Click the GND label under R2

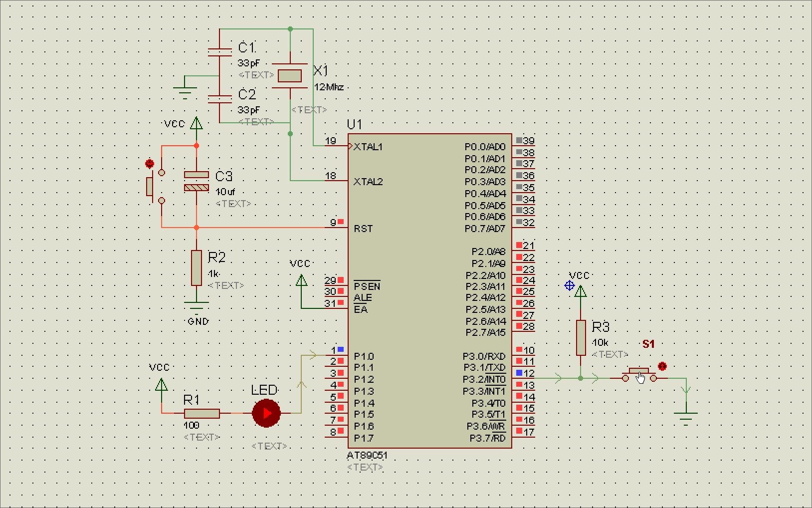198,321
